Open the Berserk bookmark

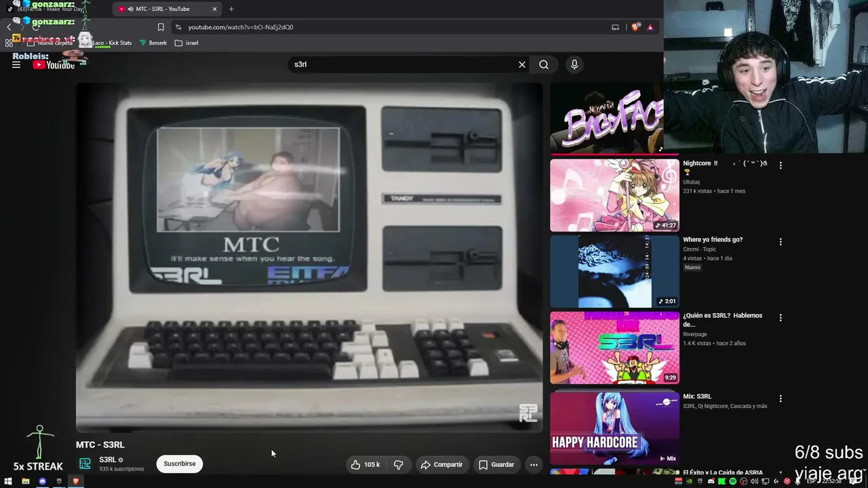pos(153,43)
